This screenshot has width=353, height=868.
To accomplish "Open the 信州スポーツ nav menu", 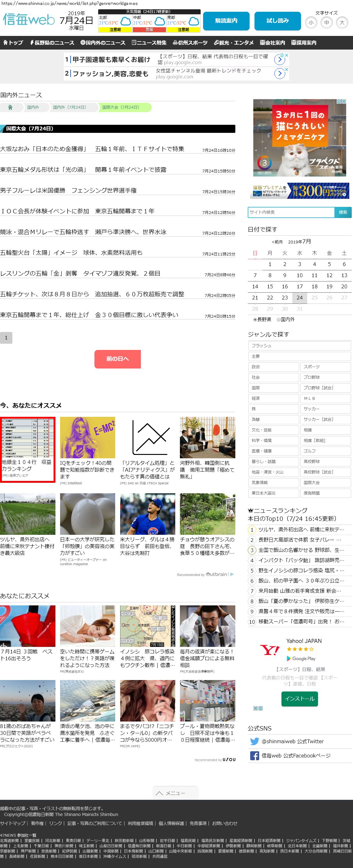I will [x=190, y=43].
